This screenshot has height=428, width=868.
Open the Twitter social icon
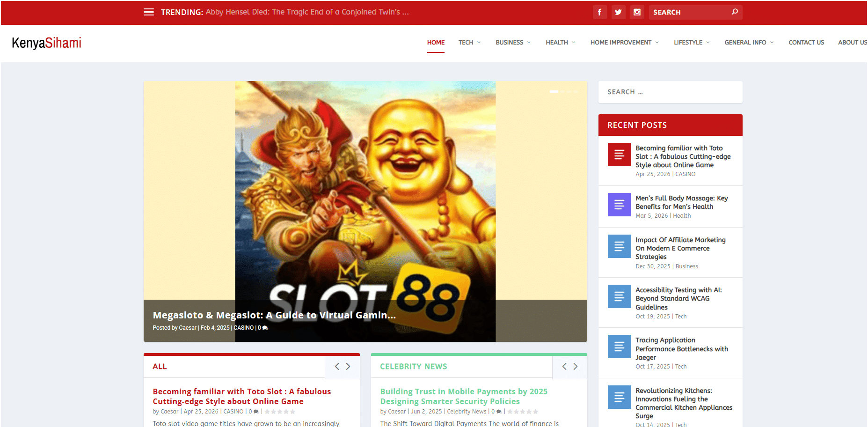point(618,12)
